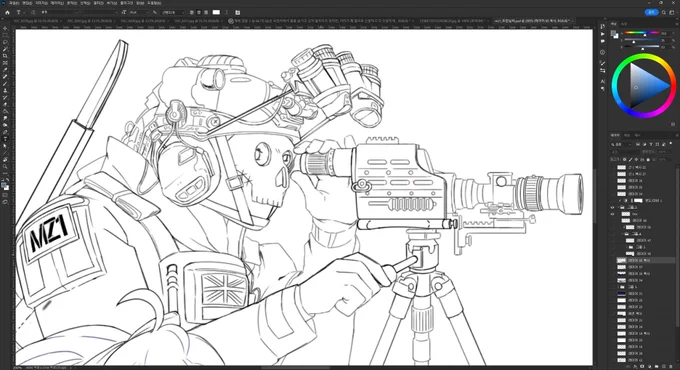The width and height of the screenshot is (680, 370).
Task: Select the Move tool in left toolbar
Action: click(5, 28)
